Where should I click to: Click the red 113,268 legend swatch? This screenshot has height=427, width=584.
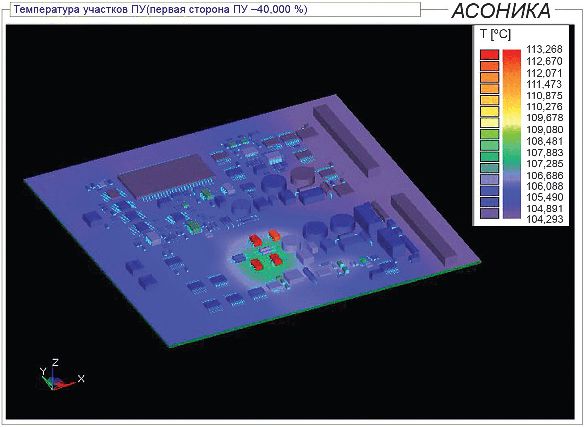click(x=489, y=54)
